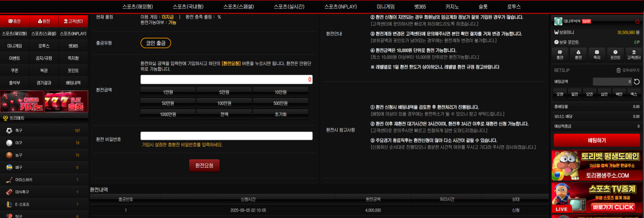Open the 슬롯 777 banner thumbnail
Image resolution: width=644 pixels, height=218 pixels.
coord(66,101)
